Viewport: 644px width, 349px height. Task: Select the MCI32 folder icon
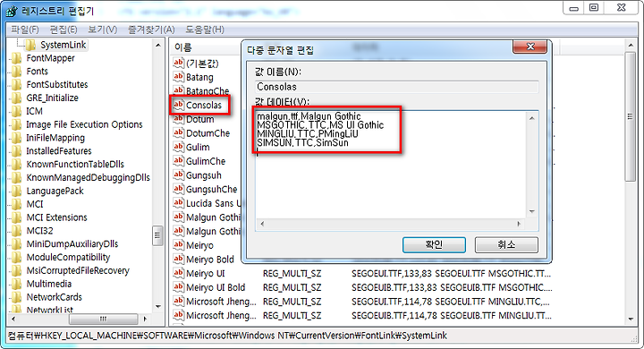pyautogui.click(x=17, y=231)
